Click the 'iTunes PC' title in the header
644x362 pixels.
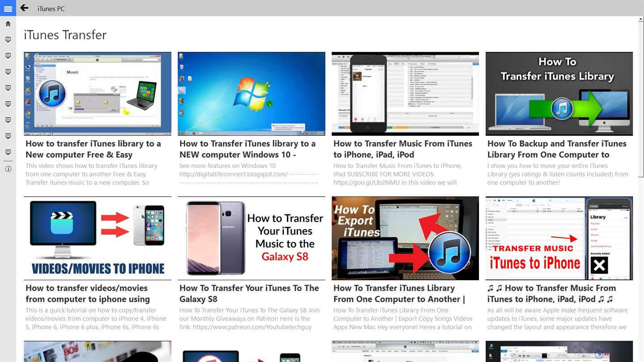pyautogui.click(x=51, y=8)
